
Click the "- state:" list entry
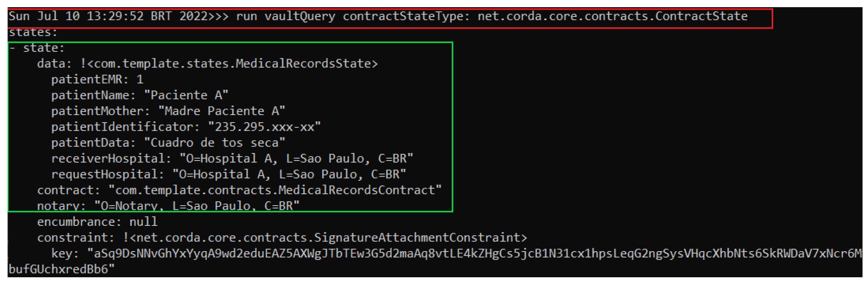point(37,48)
